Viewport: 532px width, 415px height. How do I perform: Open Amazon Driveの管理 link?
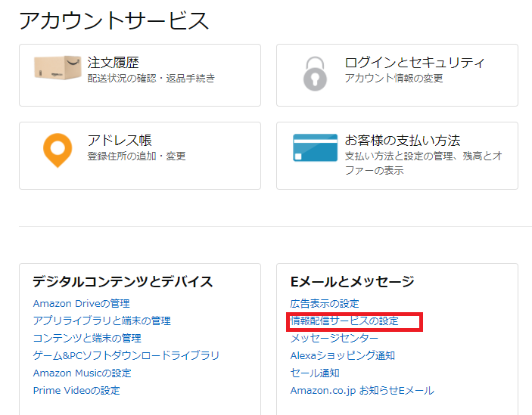[x=82, y=304]
